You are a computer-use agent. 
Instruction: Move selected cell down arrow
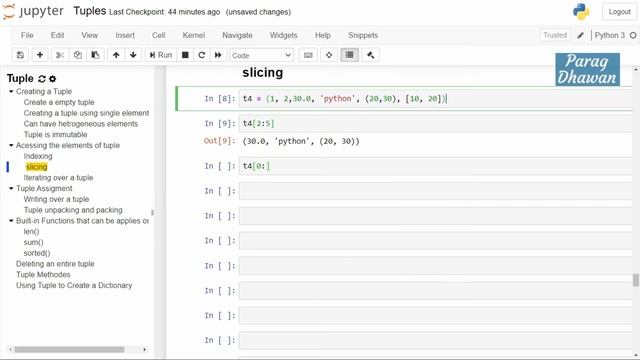coord(133,55)
